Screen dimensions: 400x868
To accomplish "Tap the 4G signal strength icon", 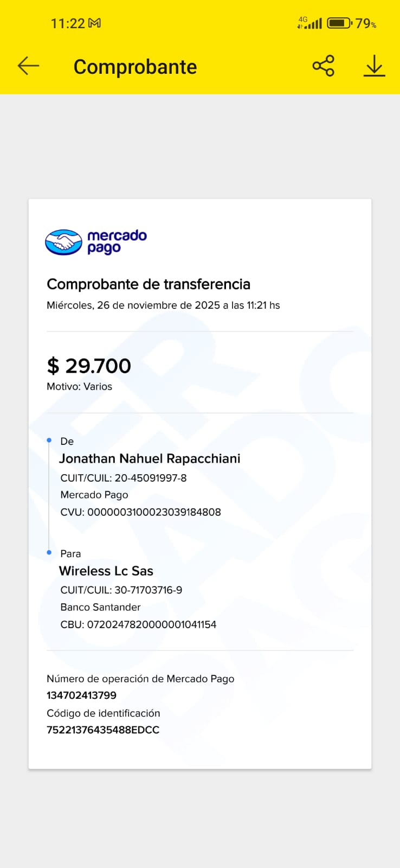I will (x=309, y=23).
